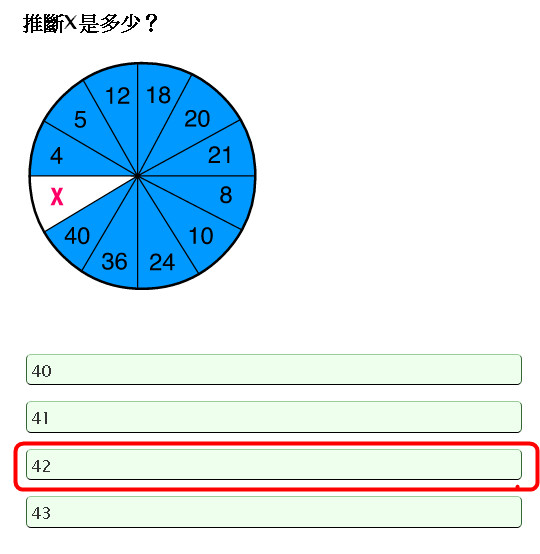The width and height of the screenshot is (540, 554).
Task: Click the wheel segment labeled 4
Action: point(57,156)
